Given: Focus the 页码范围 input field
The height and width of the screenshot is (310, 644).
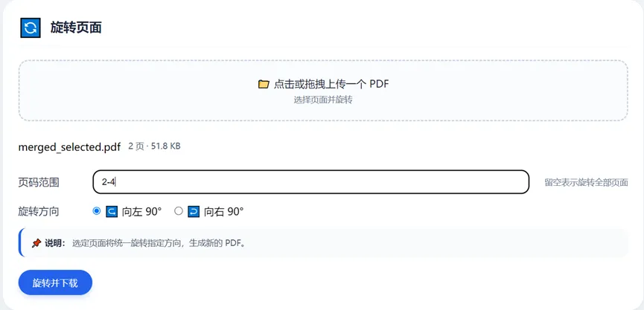Looking at the screenshot, I should [310, 181].
